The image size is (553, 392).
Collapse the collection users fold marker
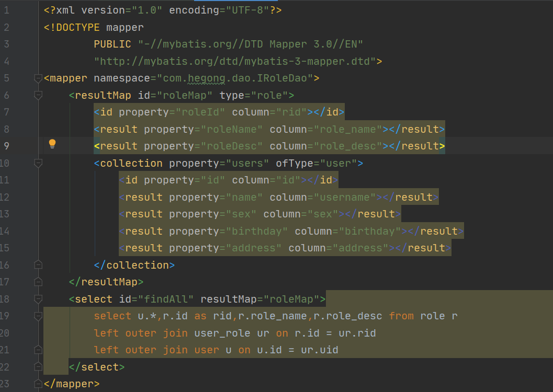click(x=38, y=163)
